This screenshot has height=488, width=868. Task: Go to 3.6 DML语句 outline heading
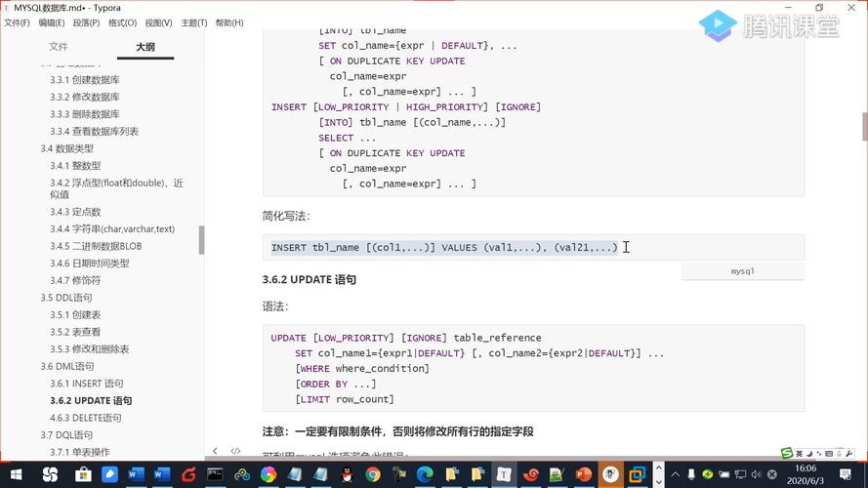coord(67,366)
